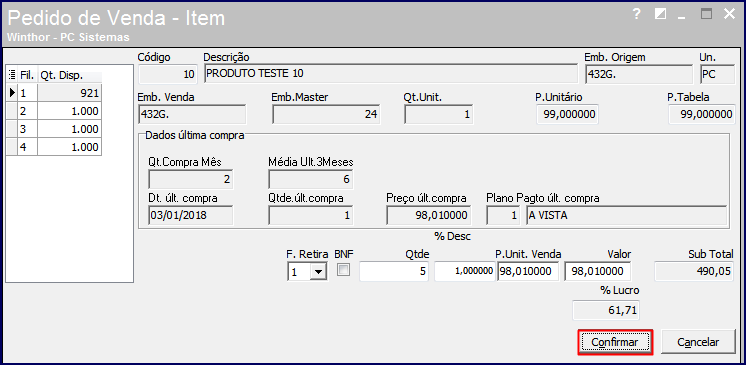The height and width of the screenshot is (365, 746).
Task: Click the P.Unit. Venda input field
Action: (x=528, y=272)
